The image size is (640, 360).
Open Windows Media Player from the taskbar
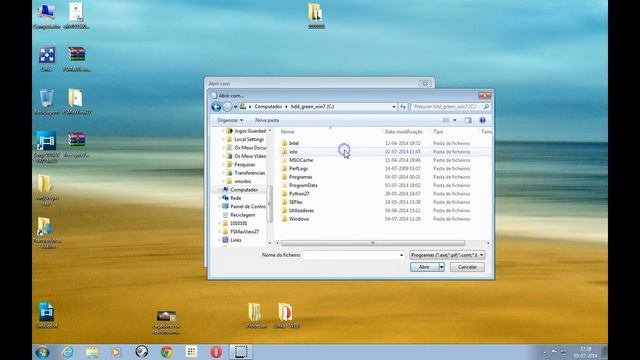pyautogui.click(x=116, y=352)
